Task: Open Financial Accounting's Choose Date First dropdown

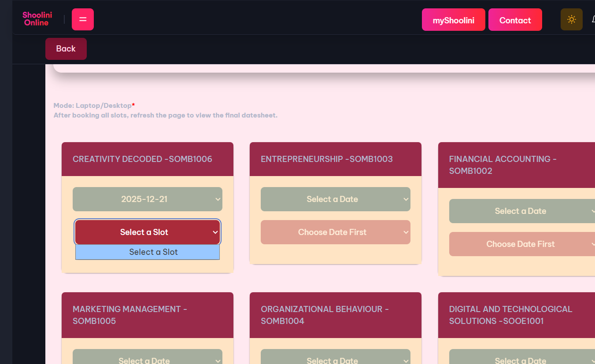Action: pos(522,244)
